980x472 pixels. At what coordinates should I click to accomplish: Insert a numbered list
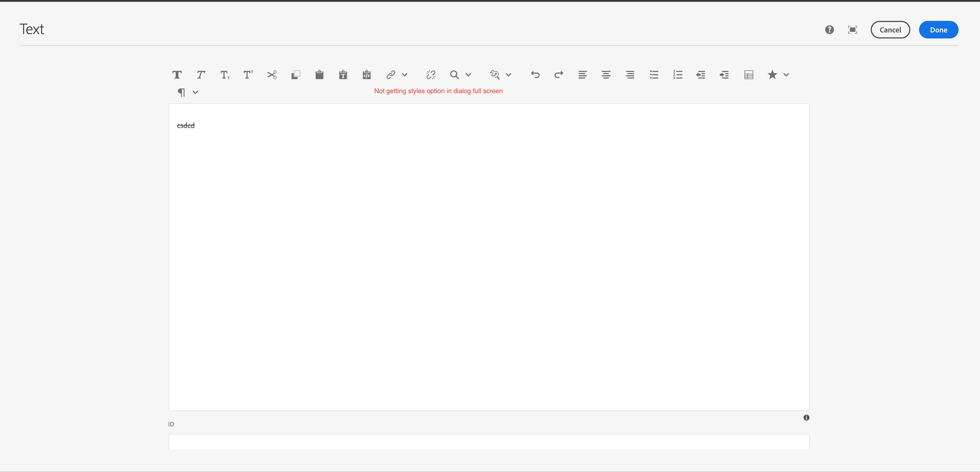click(x=677, y=75)
